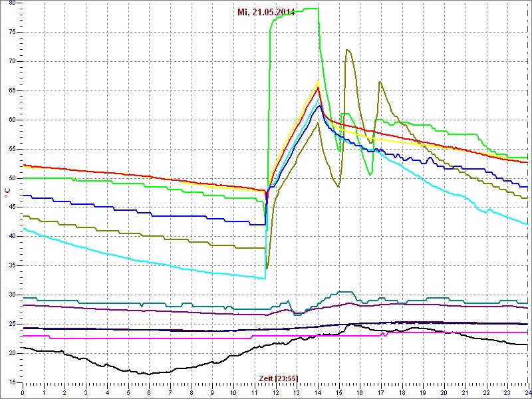Select the 30 label on the temperature axis

pyautogui.click(x=12, y=295)
